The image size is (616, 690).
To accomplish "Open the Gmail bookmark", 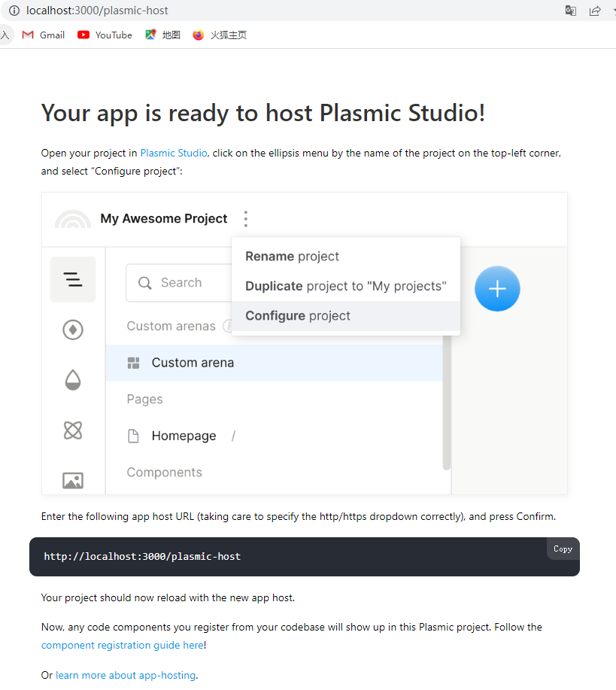I will tap(44, 35).
